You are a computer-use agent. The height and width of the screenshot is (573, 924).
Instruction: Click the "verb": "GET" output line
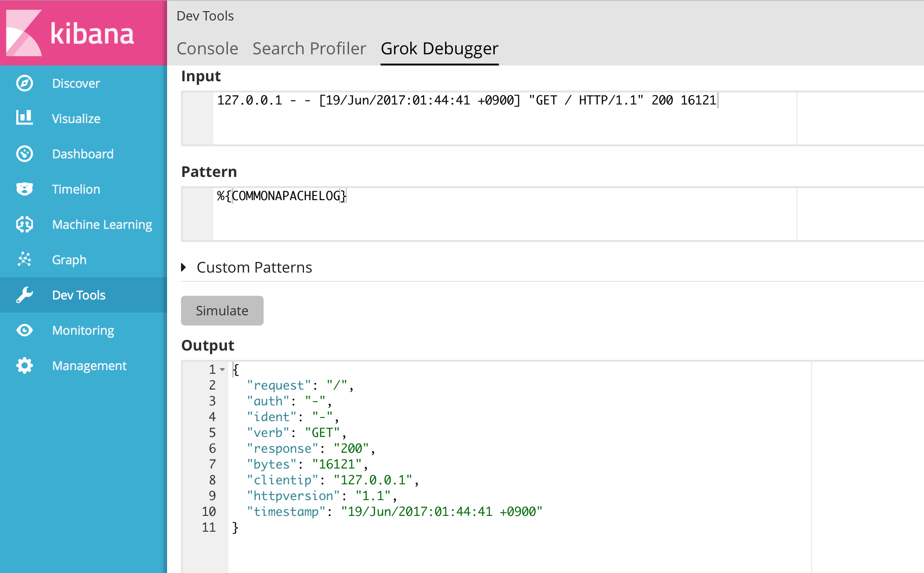coord(297,433)
